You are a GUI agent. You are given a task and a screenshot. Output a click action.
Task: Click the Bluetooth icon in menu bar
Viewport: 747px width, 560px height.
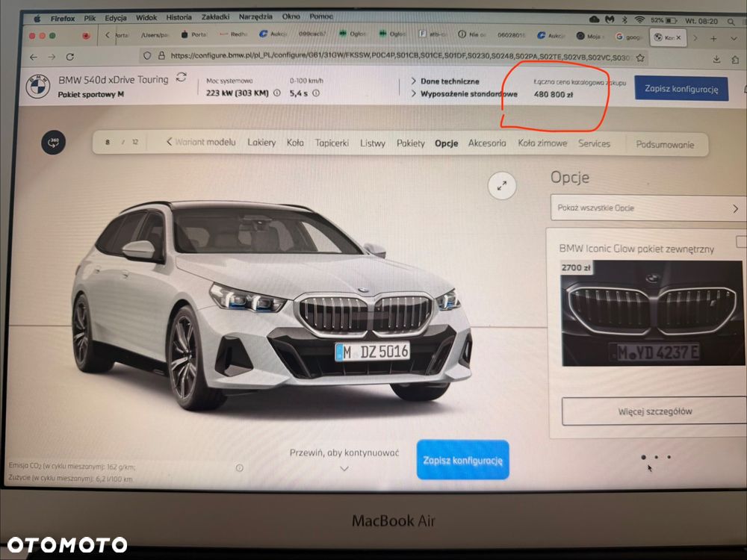[624, 19]
